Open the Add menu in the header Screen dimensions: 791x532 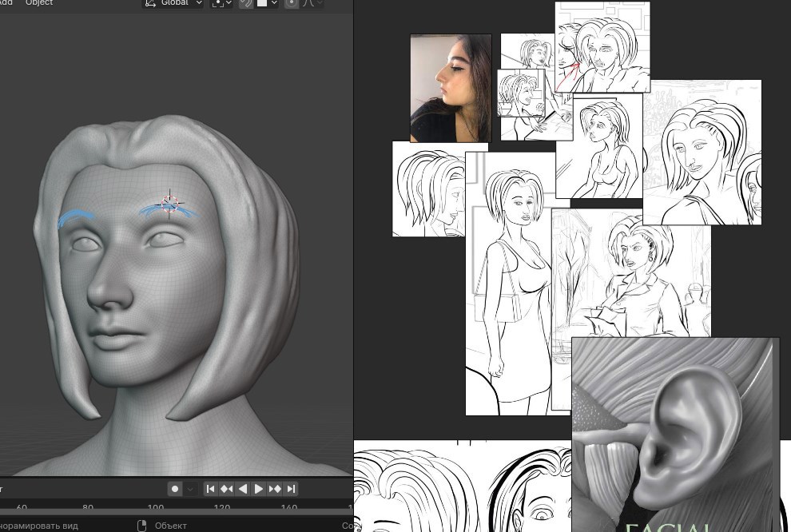coord(6,2)
